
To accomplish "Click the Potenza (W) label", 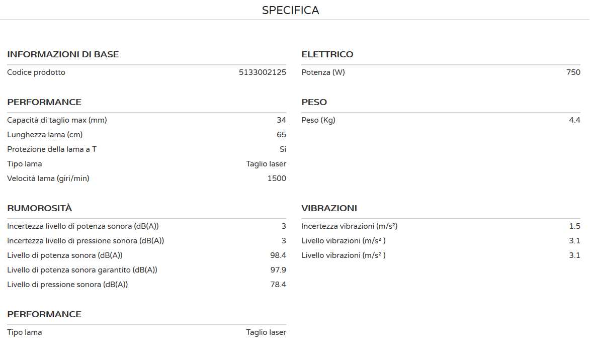I will point(323,72).
